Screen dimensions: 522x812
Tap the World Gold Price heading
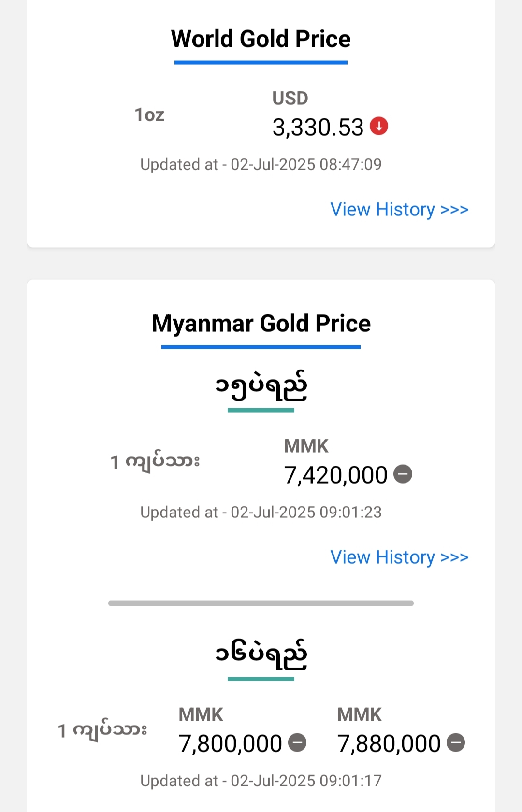click(261, 39)
